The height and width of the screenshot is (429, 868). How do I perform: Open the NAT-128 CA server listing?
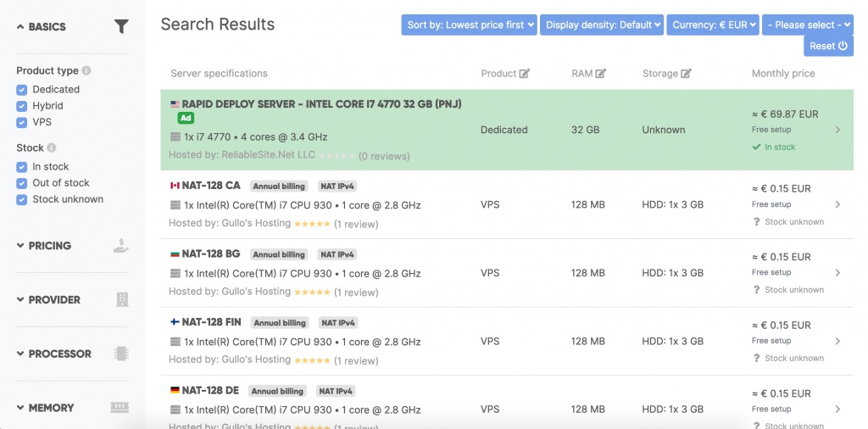[210, 186]
